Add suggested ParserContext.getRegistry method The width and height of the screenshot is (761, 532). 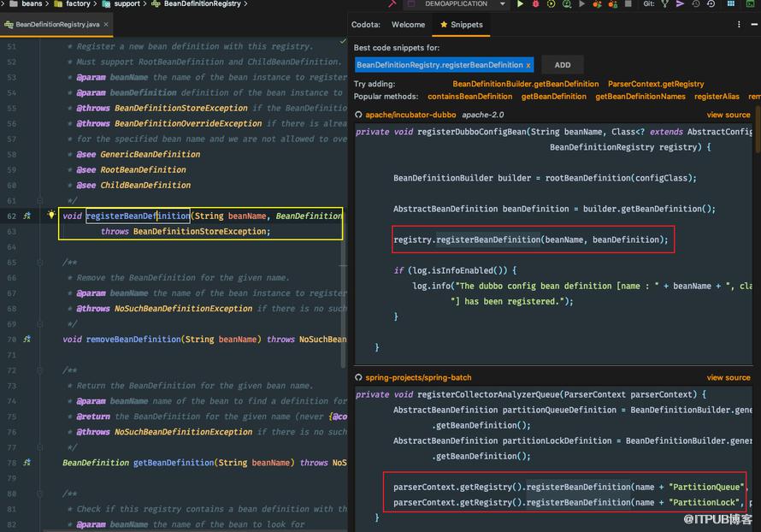(656, 84)
